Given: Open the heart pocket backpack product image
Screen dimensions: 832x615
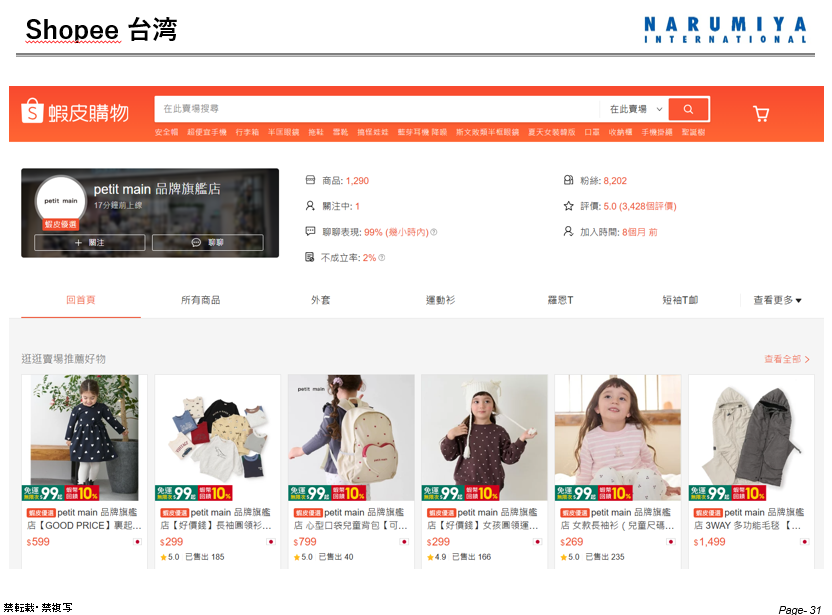Looking at the screenshot, I should [351, 437].
